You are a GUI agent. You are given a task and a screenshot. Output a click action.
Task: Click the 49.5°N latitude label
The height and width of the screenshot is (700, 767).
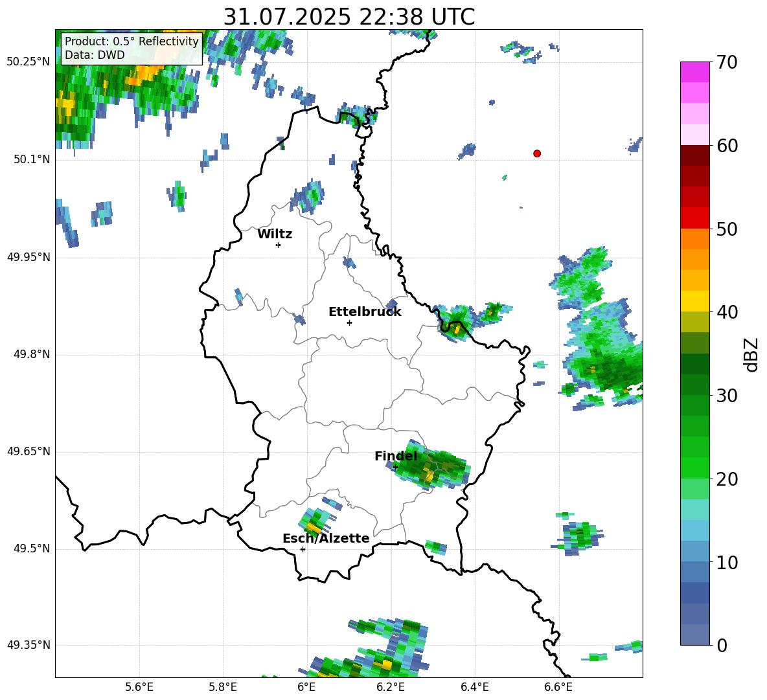click(x=32, y=548)
